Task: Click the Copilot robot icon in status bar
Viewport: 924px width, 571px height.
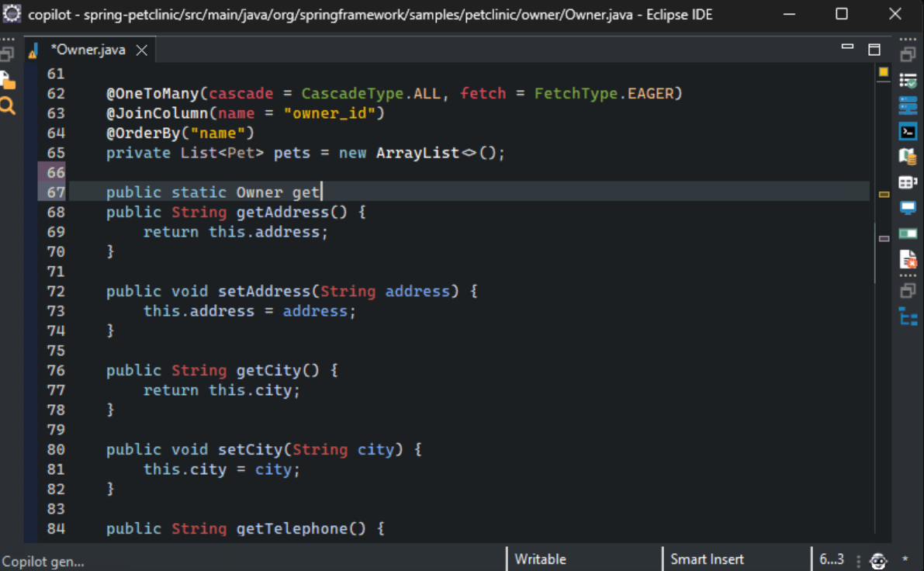Action: click(877, 559)
